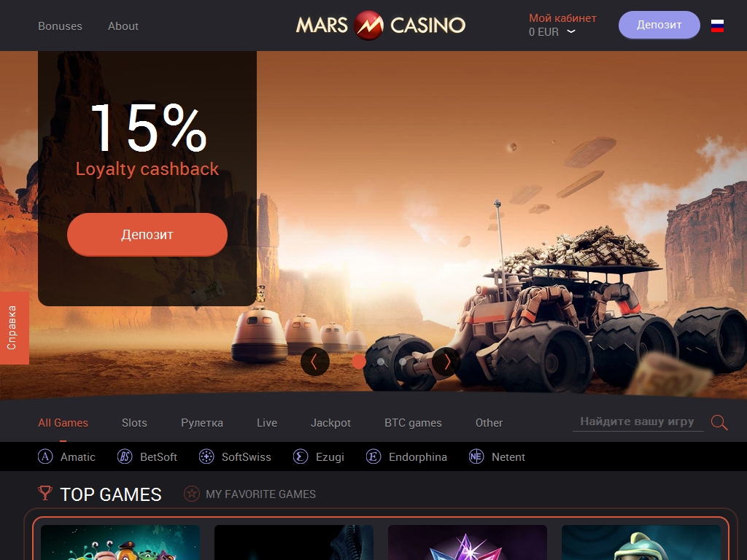Open My Favorite Games star icon

coord(192,494)
